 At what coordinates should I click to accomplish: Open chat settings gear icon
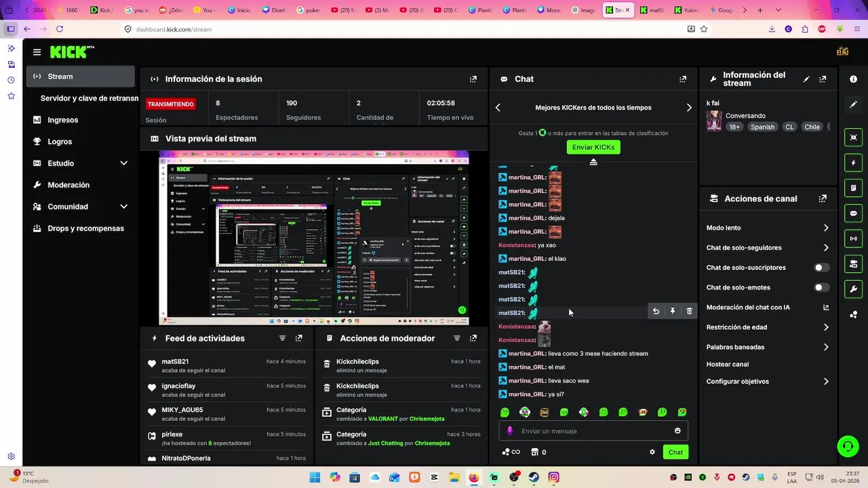click(x=652, y=452)
